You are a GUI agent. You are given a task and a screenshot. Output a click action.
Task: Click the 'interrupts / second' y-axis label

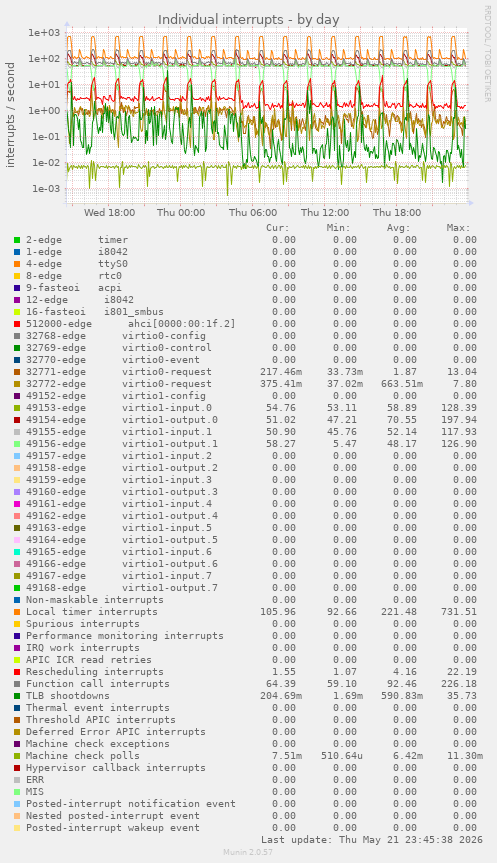(x=10, y=114)
